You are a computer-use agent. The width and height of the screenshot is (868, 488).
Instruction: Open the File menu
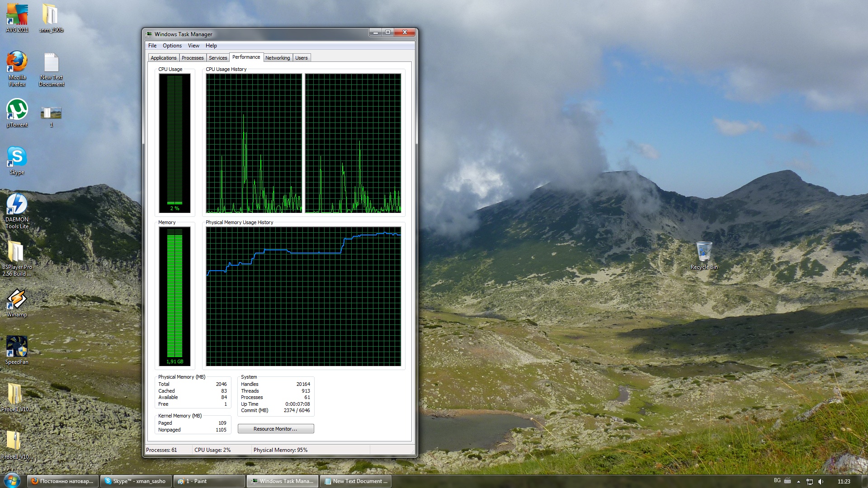152,46
